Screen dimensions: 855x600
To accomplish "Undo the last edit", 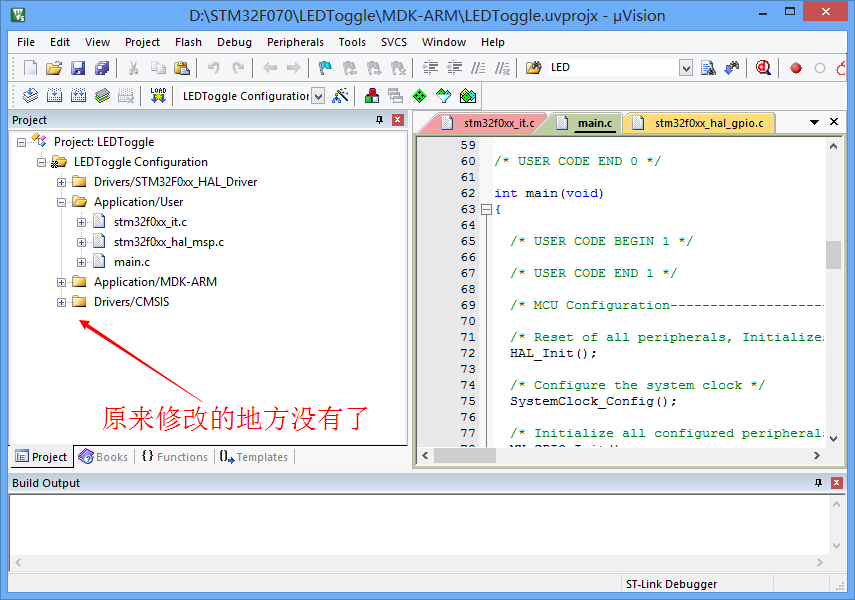I will [x=213, y=68].
